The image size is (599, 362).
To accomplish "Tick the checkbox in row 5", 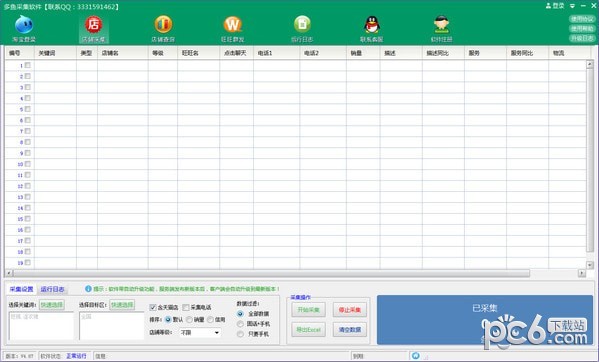I will tap(28, 109).
